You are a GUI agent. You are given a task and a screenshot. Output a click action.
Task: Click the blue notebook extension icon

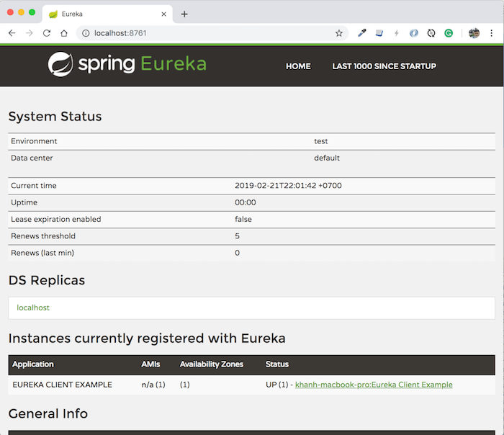379,33
